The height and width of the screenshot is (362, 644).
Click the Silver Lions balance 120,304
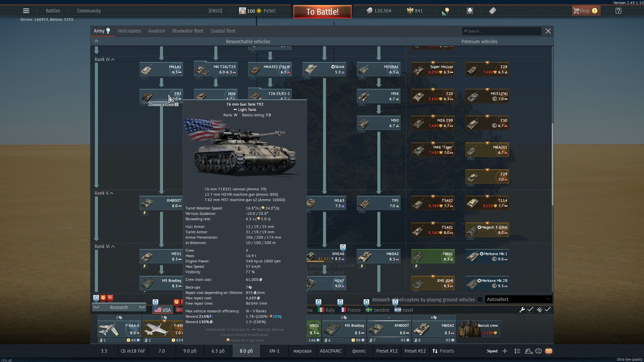coord(379,11)
